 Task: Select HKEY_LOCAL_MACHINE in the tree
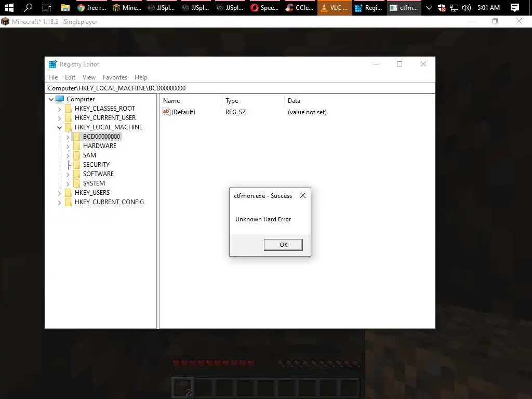tap(108, 127)
